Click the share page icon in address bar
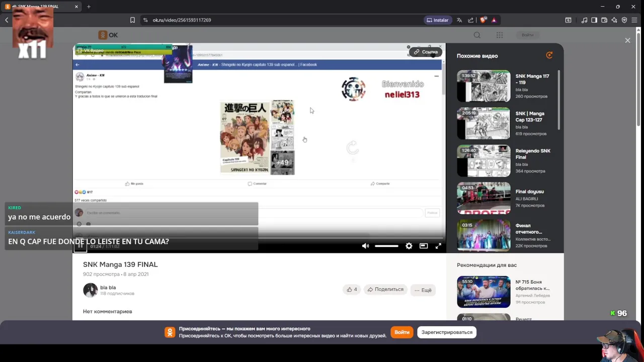The image size is (644, 362). tap(471, 20)
